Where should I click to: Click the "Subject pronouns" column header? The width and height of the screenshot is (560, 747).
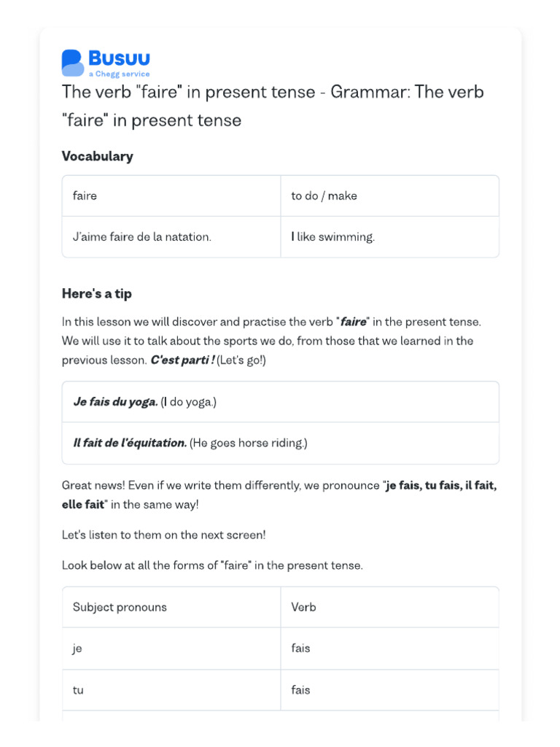coord(120,607)
